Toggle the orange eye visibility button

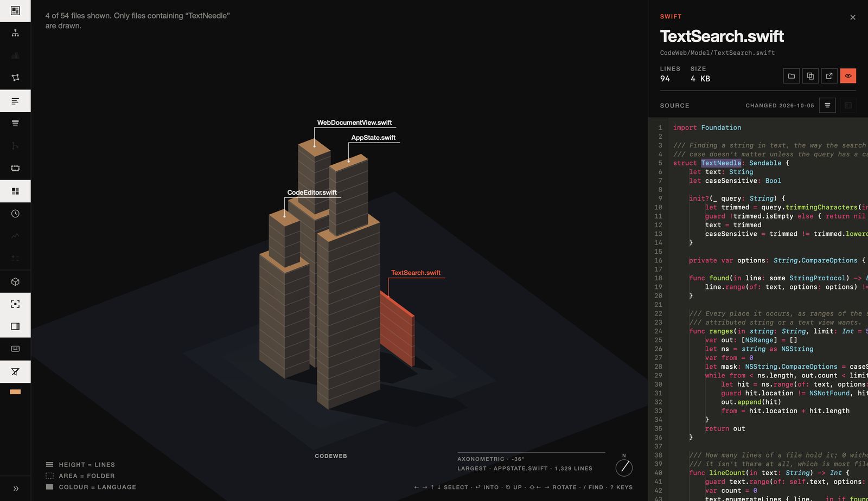[848, 76]
